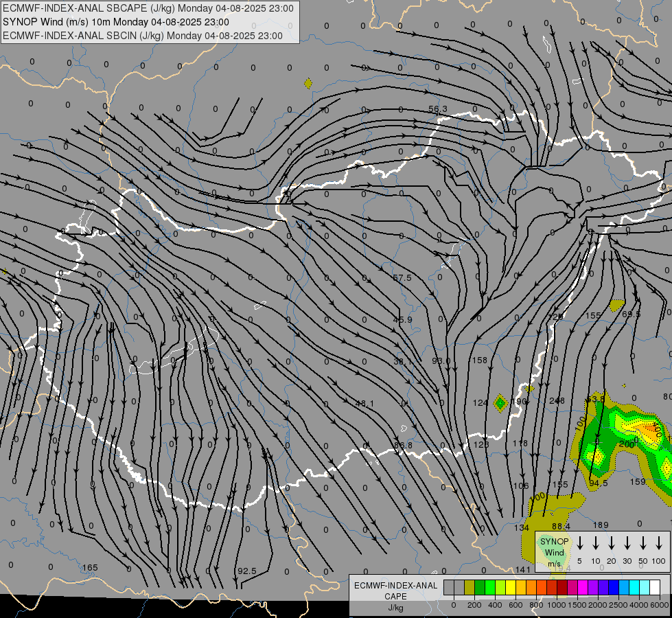The height and width of the screenshot is (618, 672).
Task: Click the map value 86.8
Action: (403, 446)
